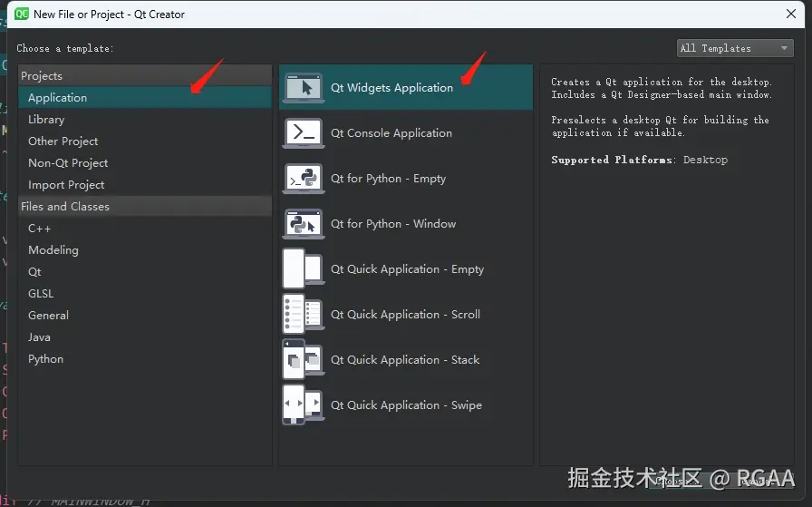The width and height of the screenshot is (812, 507).
Task: Click the Files and Classes section header
Action: coord(145,206)
